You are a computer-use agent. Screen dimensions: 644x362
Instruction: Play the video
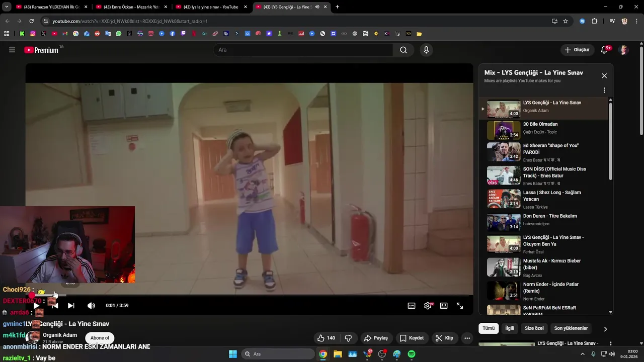[x=36, y=306]
